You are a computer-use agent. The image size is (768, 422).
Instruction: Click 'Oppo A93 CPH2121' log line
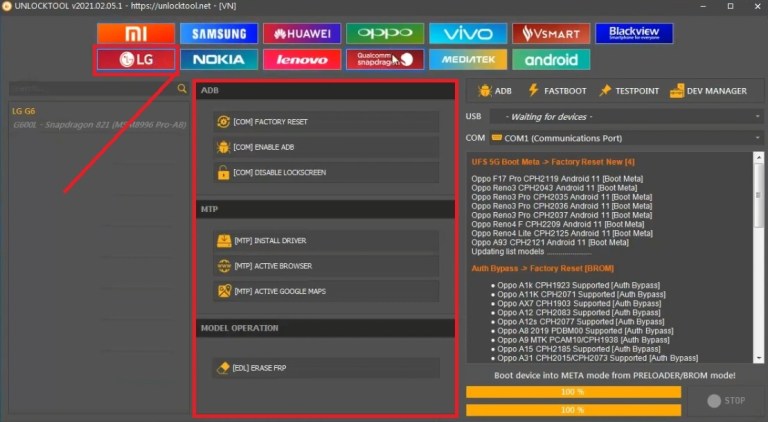[x=550, y=242]
